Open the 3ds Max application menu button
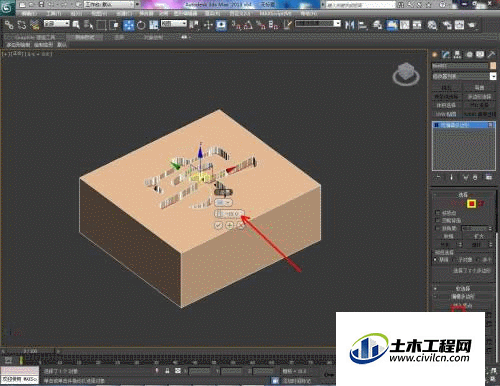The width and height of the screenshot is (500, 386). point(7,7)
